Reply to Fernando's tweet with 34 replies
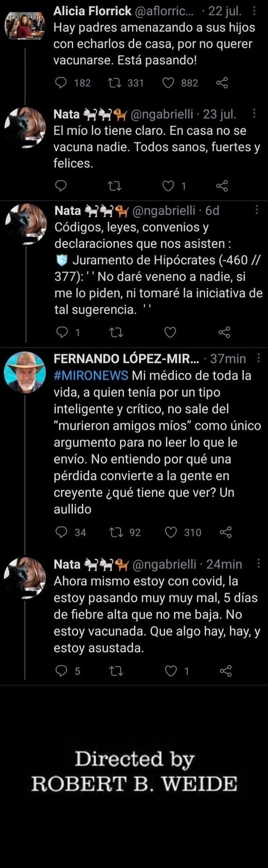 click(x=61, y=532)
